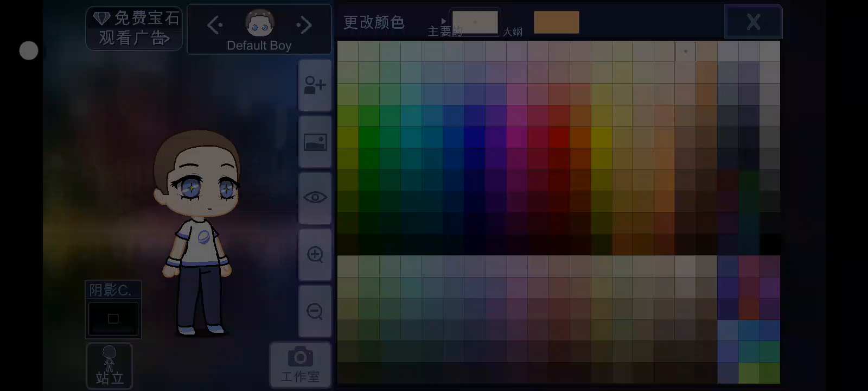Select the outline color swatch tab
The image size is (868, 391).
click(556, 23)
